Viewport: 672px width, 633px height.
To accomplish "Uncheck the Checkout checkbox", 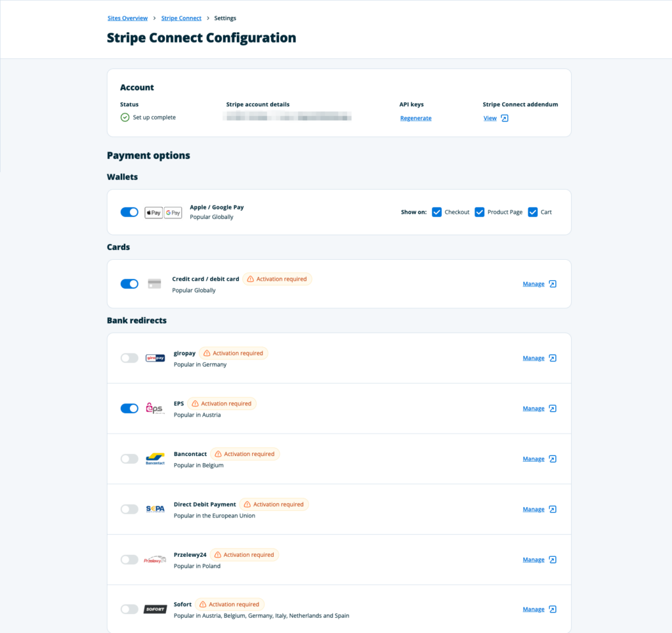I will [437, 212].
